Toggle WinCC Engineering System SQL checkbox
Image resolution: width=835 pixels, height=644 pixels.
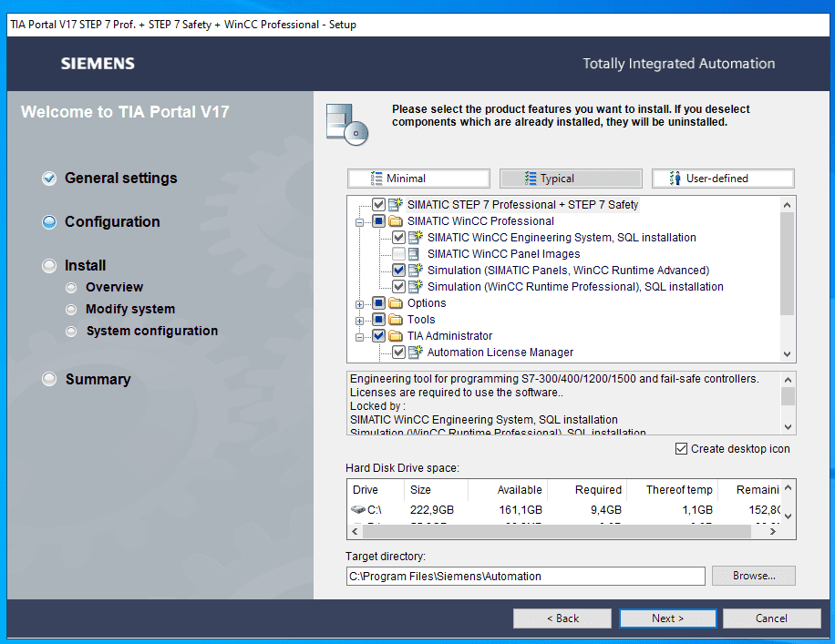399,238
